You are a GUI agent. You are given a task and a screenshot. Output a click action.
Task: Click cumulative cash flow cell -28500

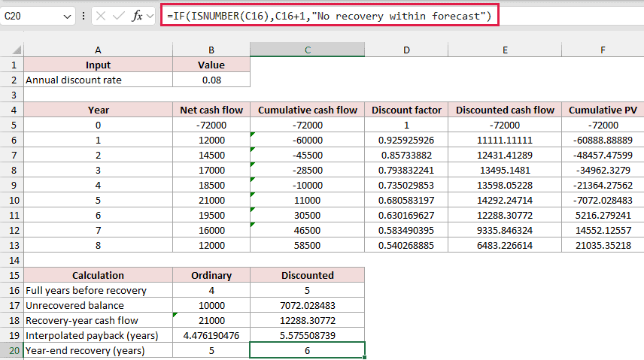307,171
